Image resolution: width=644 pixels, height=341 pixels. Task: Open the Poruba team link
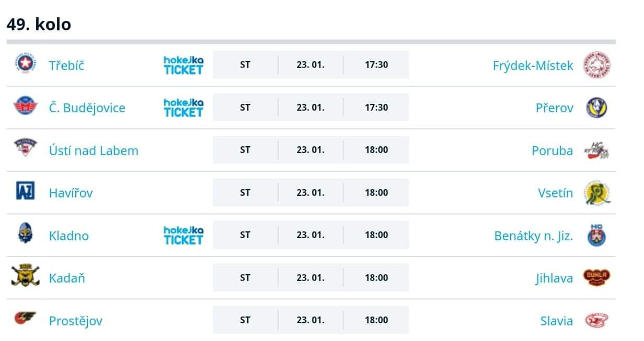pos(552,150)
